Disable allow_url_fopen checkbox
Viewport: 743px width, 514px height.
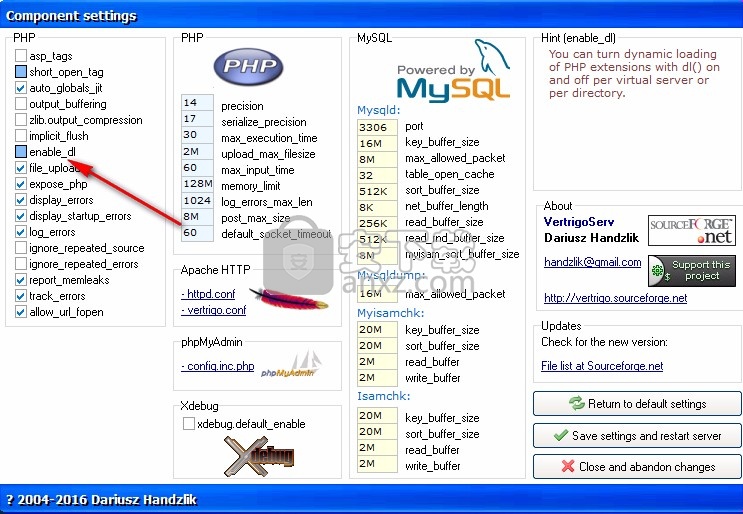click(20, 312)
